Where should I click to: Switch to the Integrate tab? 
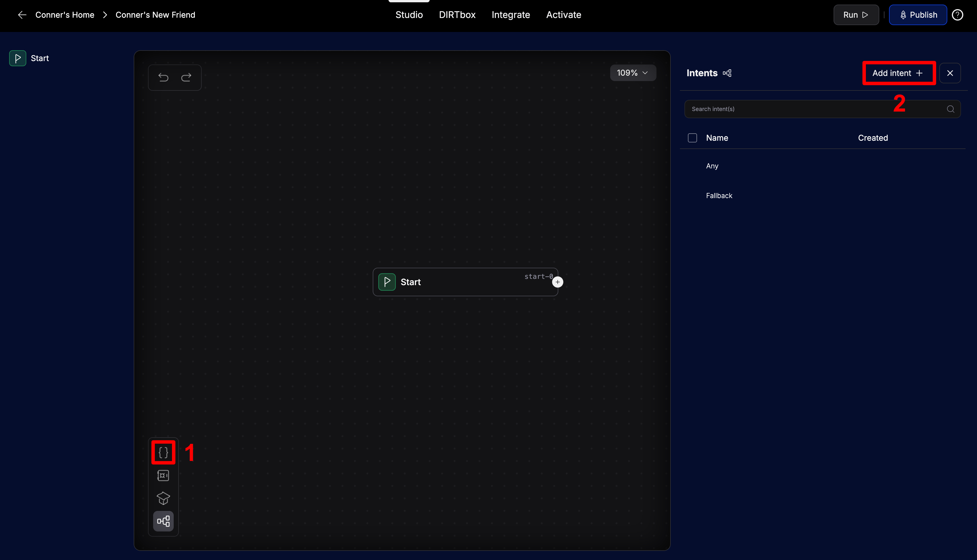510,15
